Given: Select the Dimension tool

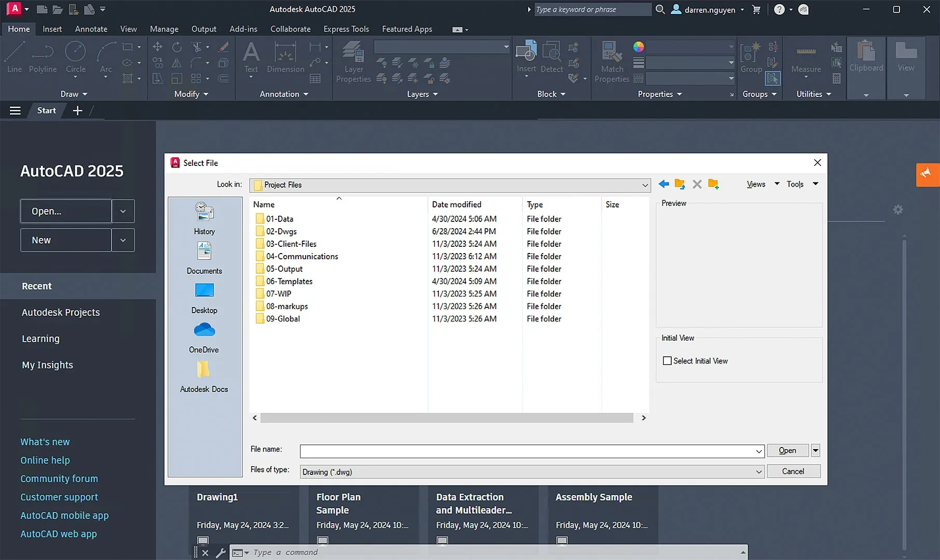Looking at the screenshot, I should click(x=285, y=57).
